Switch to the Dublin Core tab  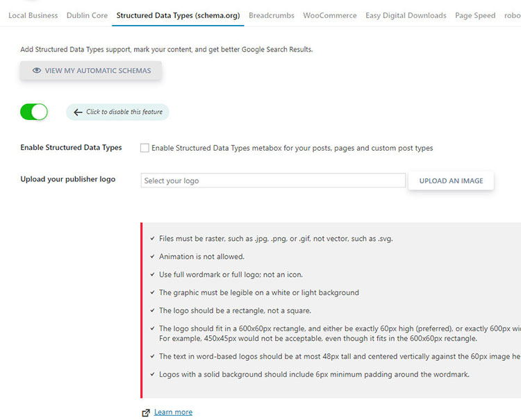click(87, 15)
